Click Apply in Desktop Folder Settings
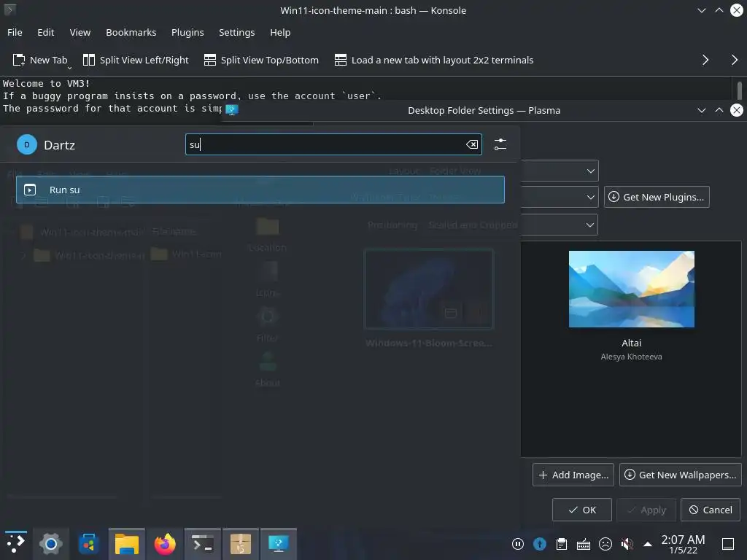Viewport: 747px width, 560px height. (646, 510)
